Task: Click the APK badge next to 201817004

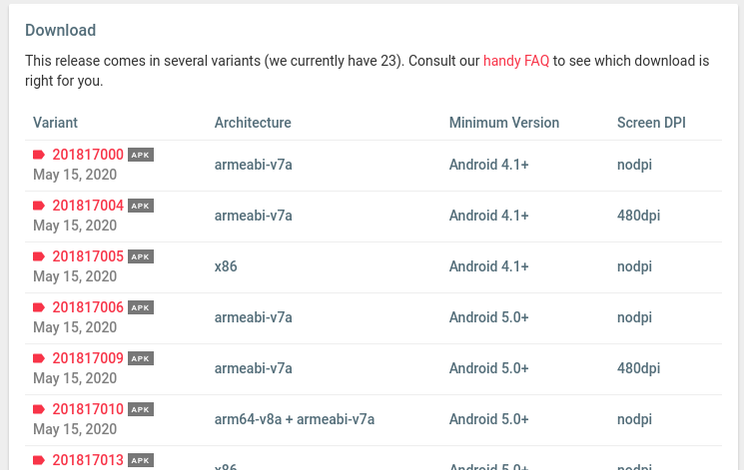Action: [x=141, y=206]
